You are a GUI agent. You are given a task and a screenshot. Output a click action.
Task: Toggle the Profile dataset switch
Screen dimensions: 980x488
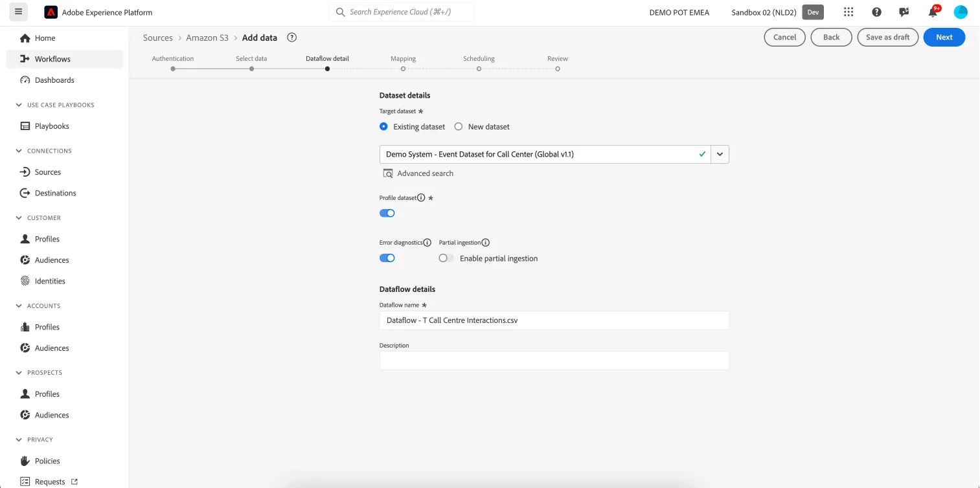pyautogui.click(x=387, y=213)
